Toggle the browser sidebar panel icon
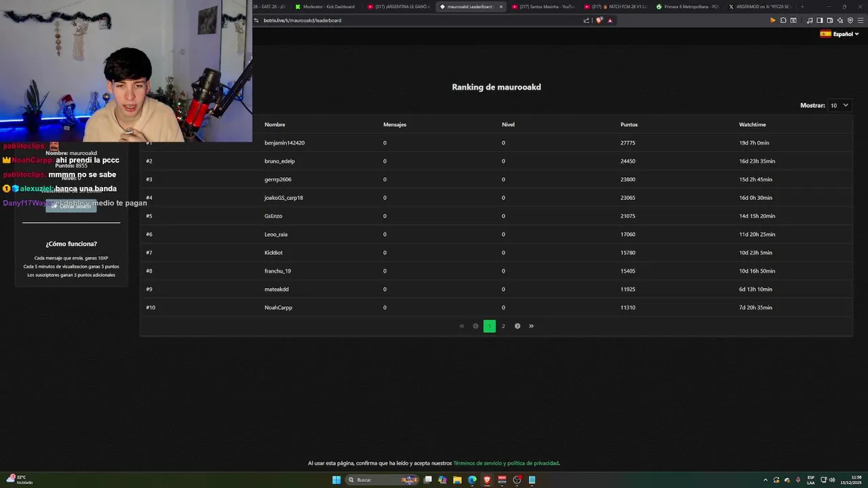Image resolution: width=868 pixels, height=488 pixels. coord(820,20)
